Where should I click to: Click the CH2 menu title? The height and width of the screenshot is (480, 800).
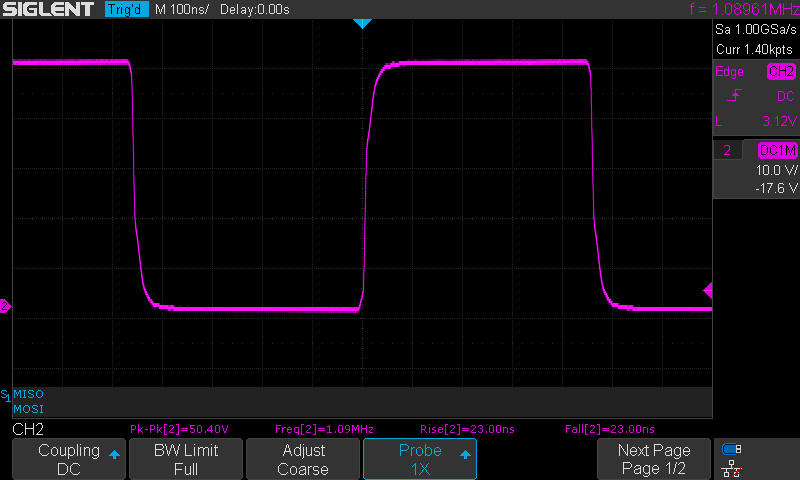(28, 429)
